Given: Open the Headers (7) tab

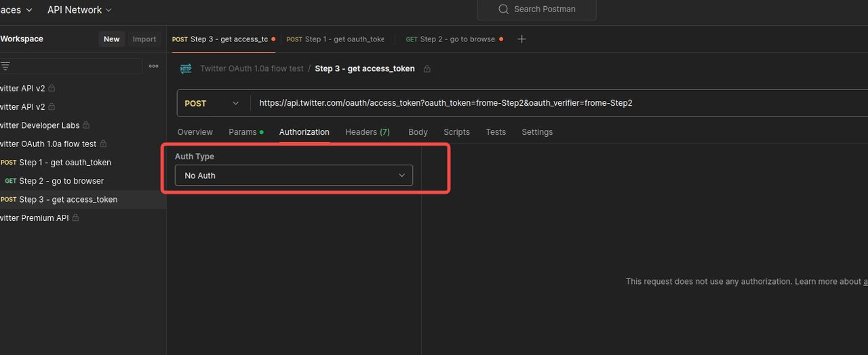Looking at the screenshot, I should 368,132.
